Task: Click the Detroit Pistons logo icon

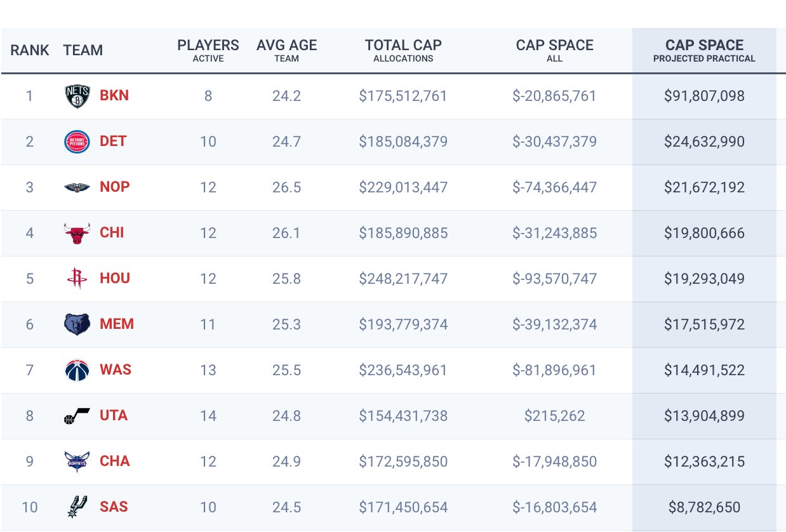Action: pos(77,142)
